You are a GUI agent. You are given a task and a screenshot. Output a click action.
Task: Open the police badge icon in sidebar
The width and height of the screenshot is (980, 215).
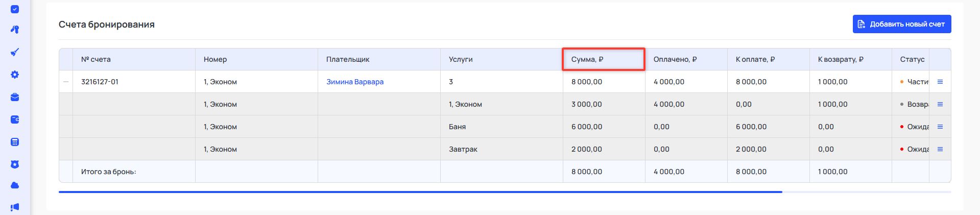tap(15, 164)
